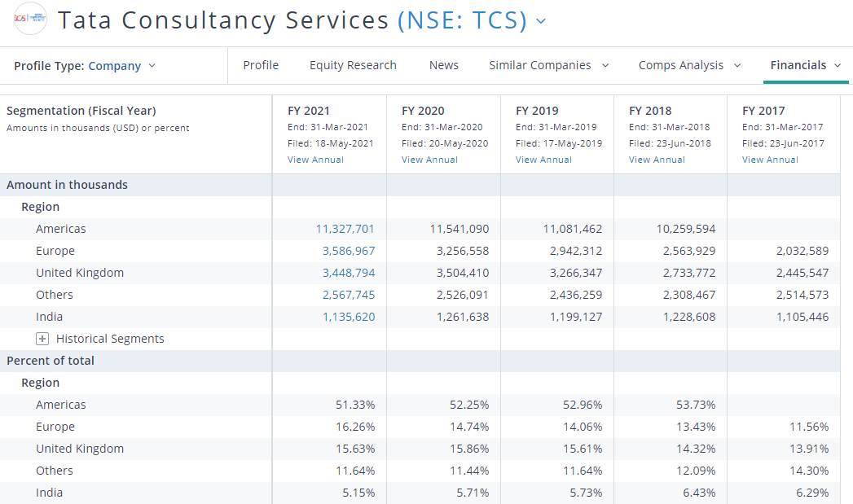Screen dimensions: 853x504
Task: Click Americas FY 2021 value 11,327,701
Action: pyautogui.click(x=345, y=229)
